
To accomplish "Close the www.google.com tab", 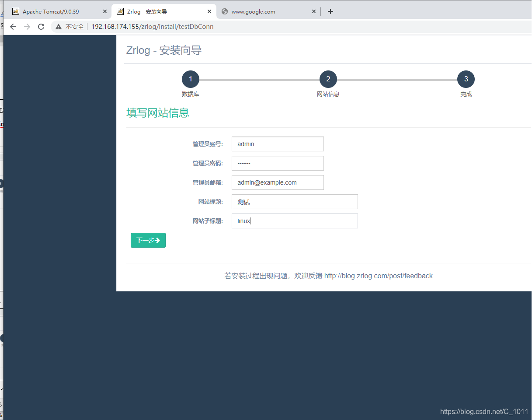I will click(x=314, y=12).
